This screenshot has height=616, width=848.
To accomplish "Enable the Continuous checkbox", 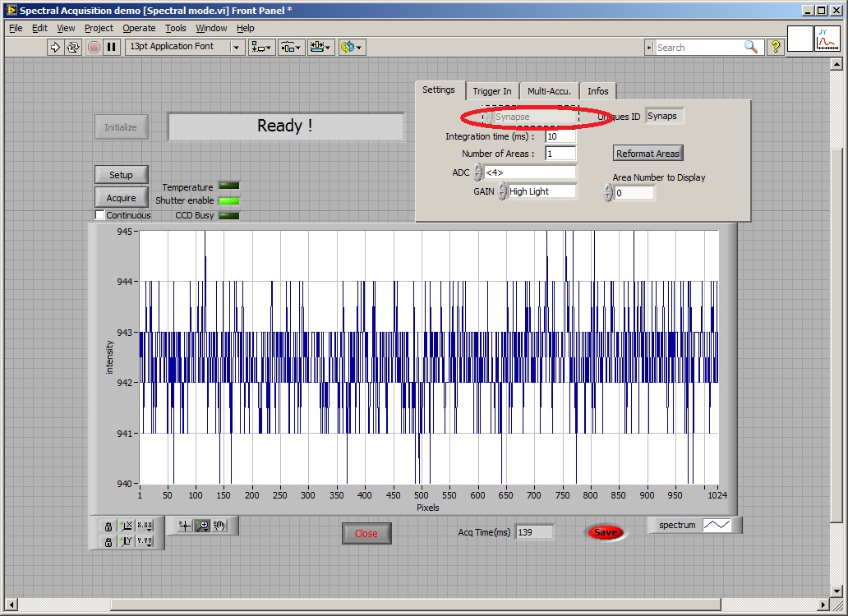I will click(x=100, y=215).
